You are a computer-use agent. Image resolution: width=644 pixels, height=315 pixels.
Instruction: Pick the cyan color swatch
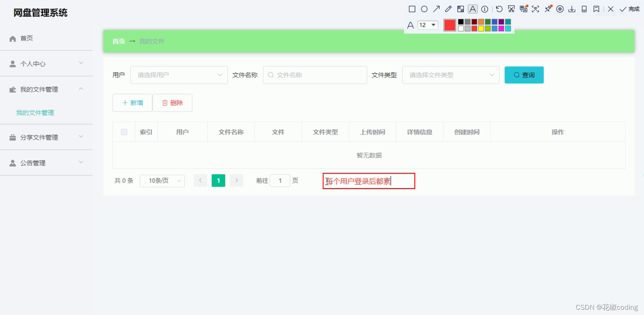[508, 28]
